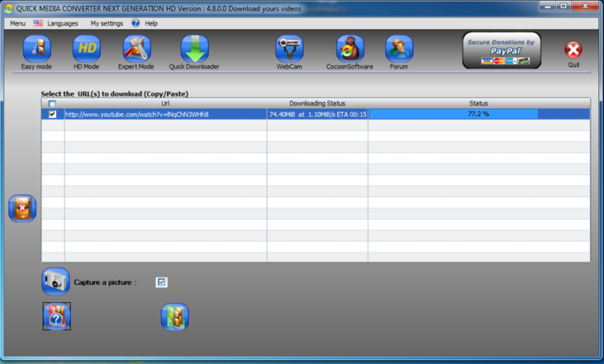
Task: Click the 74.40MiB at 1.10MiB/s status text
Action: click(x=317, y=114)
